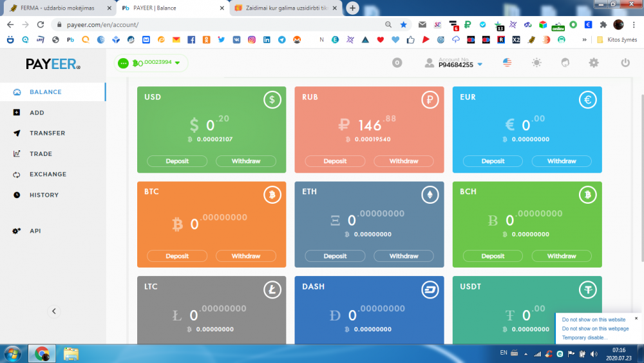This screenshot has height=363, width=644.
Task: Click the Dash icon on DASH card
Action: click(430, 290)
